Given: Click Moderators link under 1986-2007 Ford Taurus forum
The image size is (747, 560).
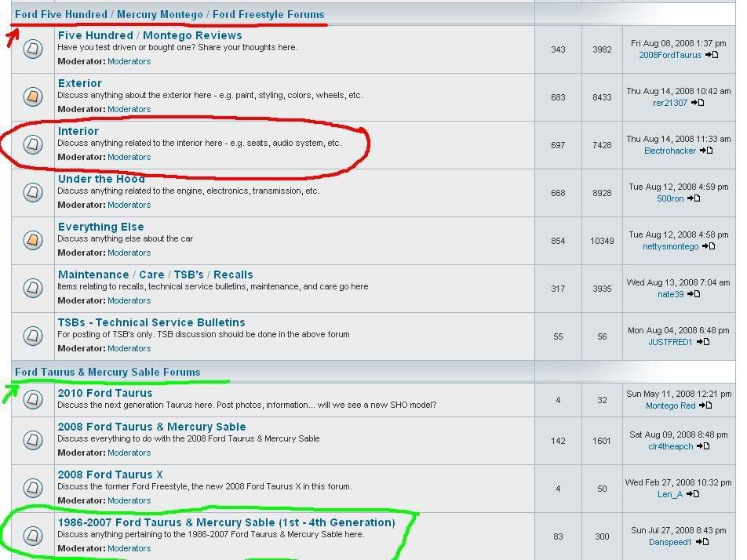Looking at the screenshot, I should pyautogui.click(x=129, y=548).
